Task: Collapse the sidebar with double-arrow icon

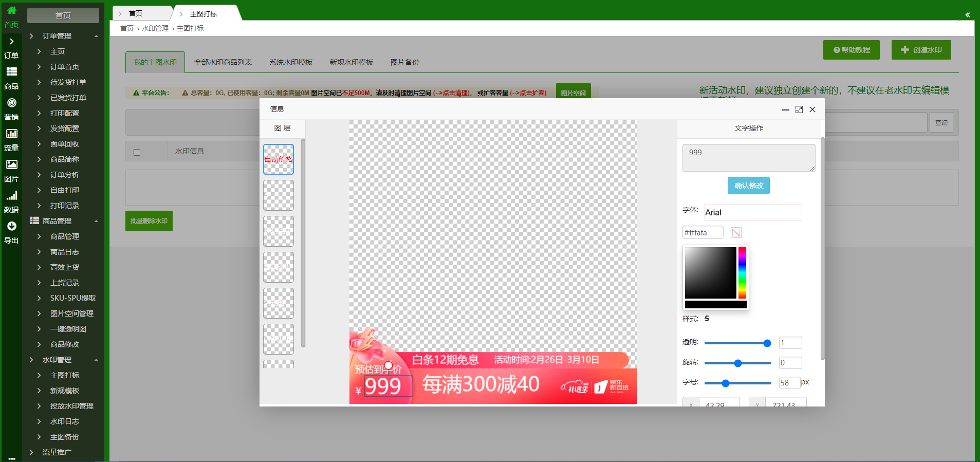Action: [x=967, y=15]
